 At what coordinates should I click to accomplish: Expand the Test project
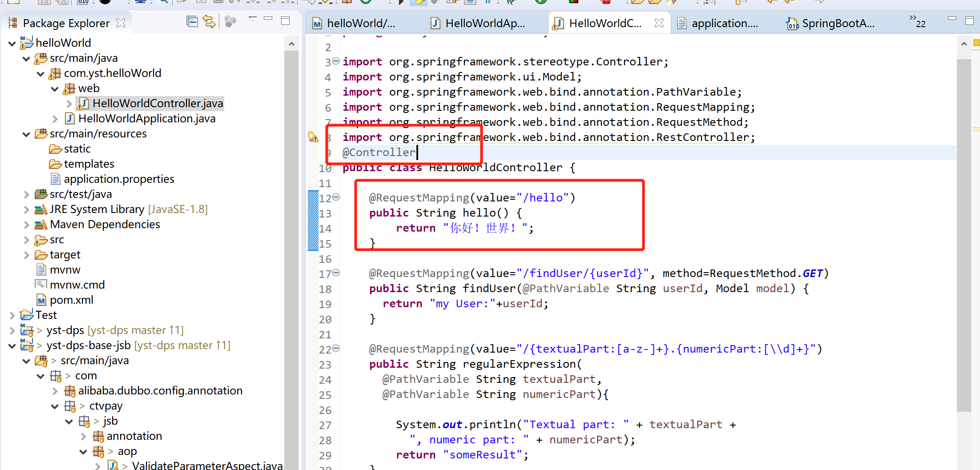[12, 316]
